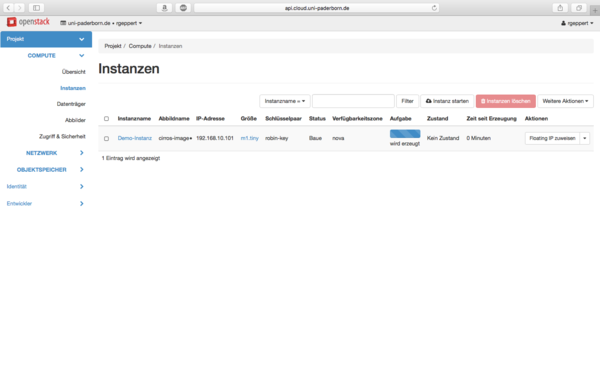Open the rgeppert user menu

tap(577, 23)
